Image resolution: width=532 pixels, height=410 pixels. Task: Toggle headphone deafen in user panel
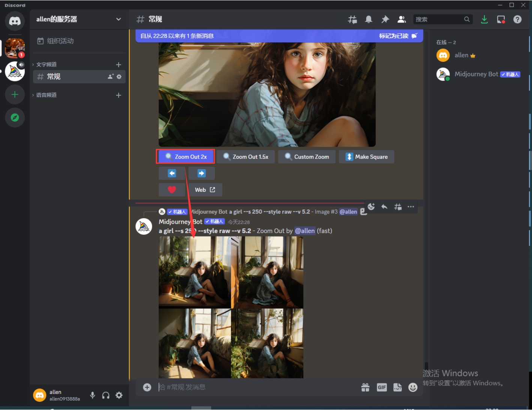click(106, 395)
